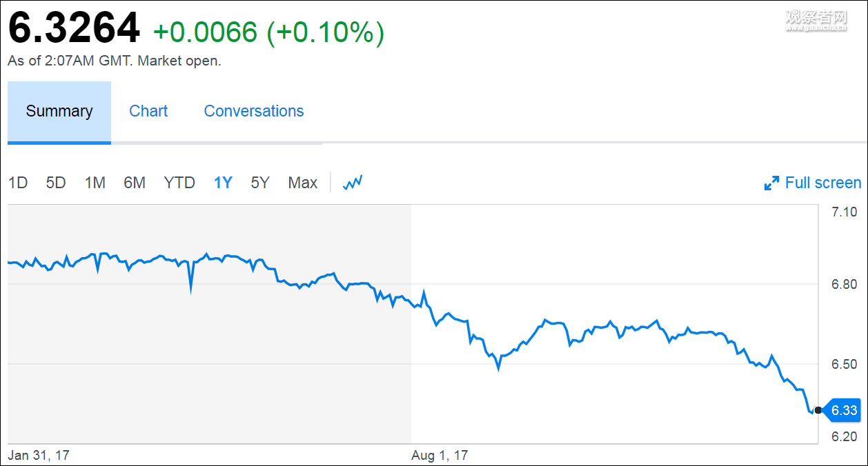
Task: Select the 1D time range
Action: 18,183
